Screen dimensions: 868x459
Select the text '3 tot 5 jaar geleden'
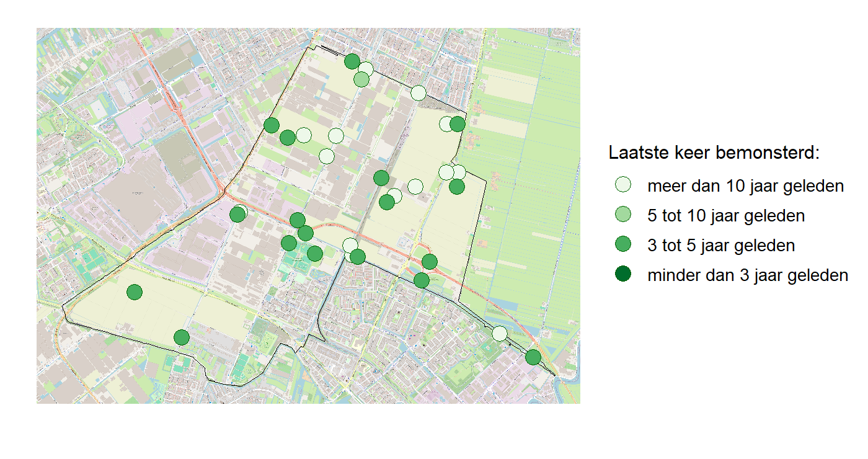[x=722, y=245]
